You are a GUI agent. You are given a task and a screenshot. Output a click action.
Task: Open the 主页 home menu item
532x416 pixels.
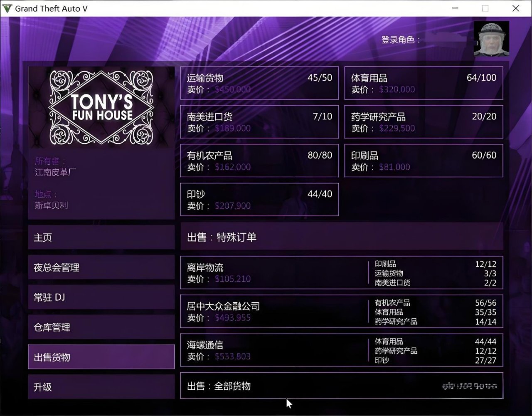pyautogui.click(x=101, y=237)
